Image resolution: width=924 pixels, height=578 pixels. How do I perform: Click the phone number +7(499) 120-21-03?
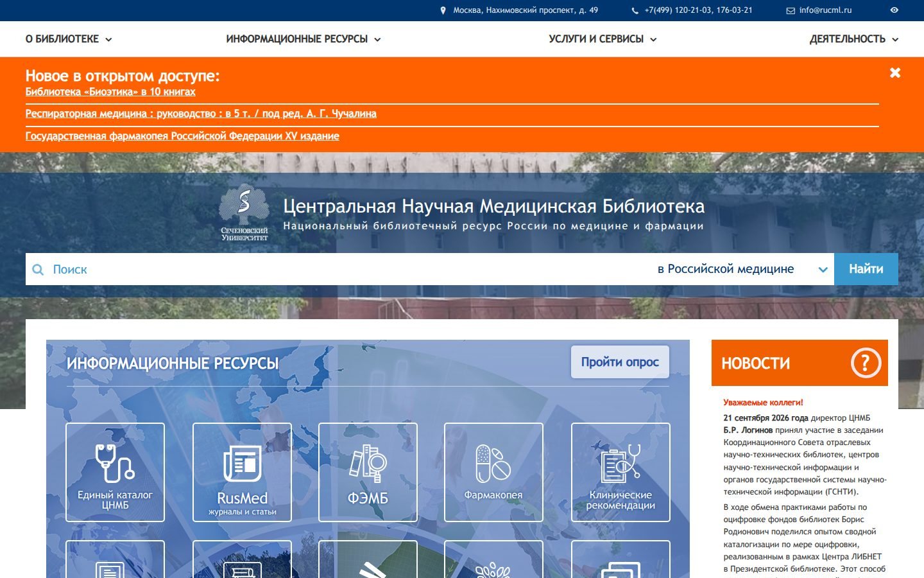[x=699, y=10]
